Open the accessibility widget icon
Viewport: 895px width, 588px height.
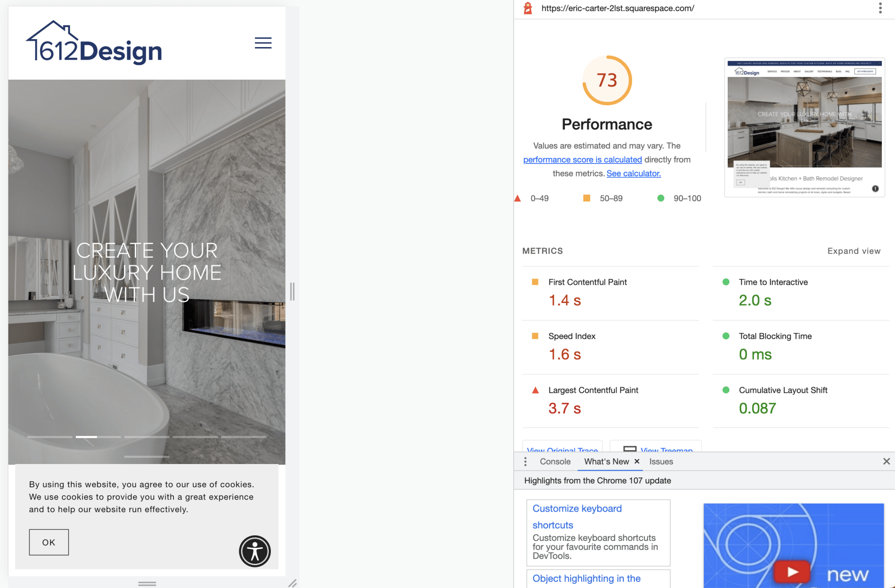pos(255,551)
